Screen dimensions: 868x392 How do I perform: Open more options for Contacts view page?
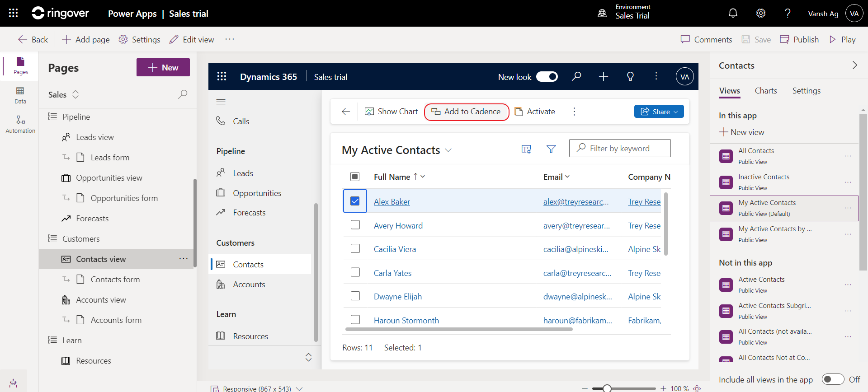coord(183,258)
